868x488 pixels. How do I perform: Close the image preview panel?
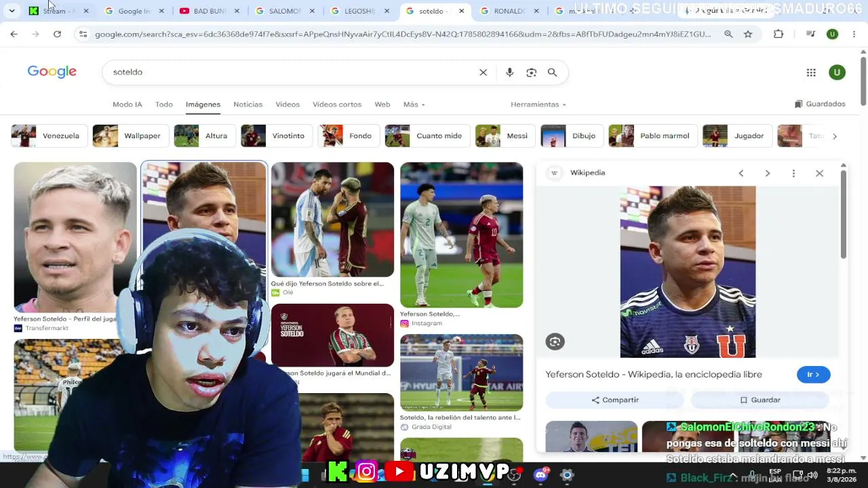819,174
